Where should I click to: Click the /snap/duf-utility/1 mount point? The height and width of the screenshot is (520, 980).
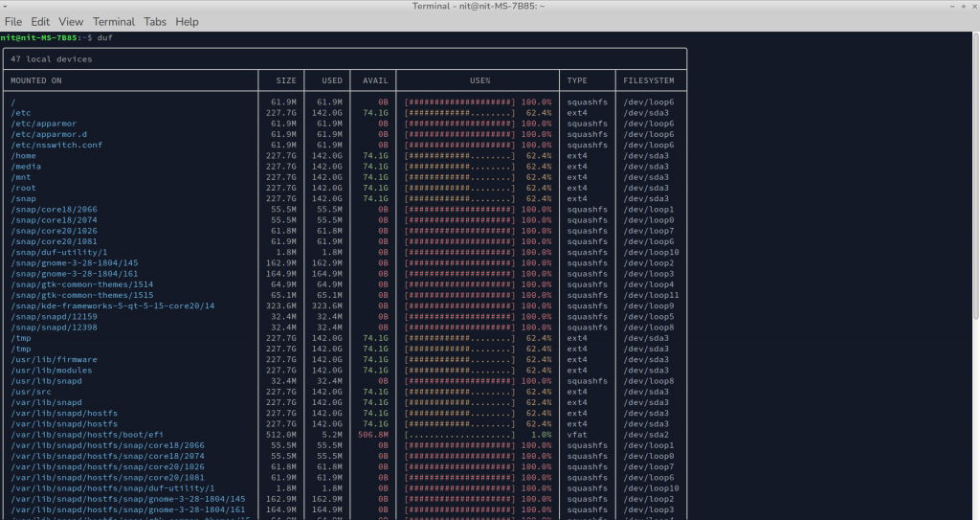click(x=58, y=252)
